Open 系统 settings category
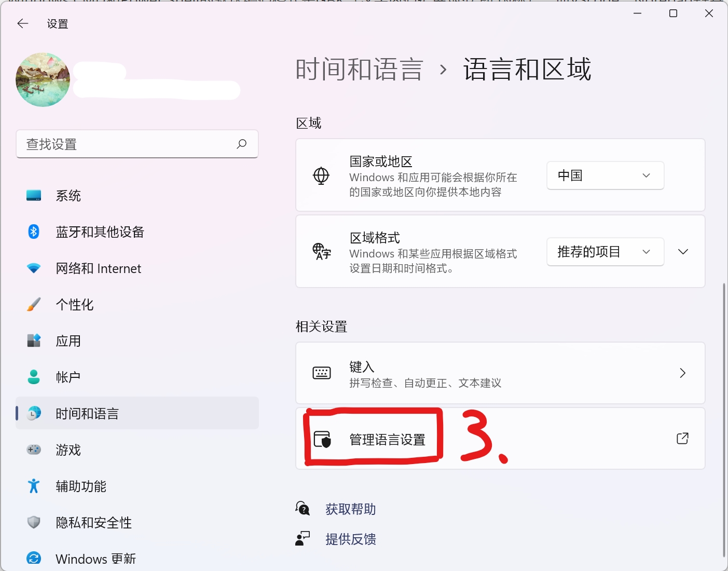 (138, 196)
